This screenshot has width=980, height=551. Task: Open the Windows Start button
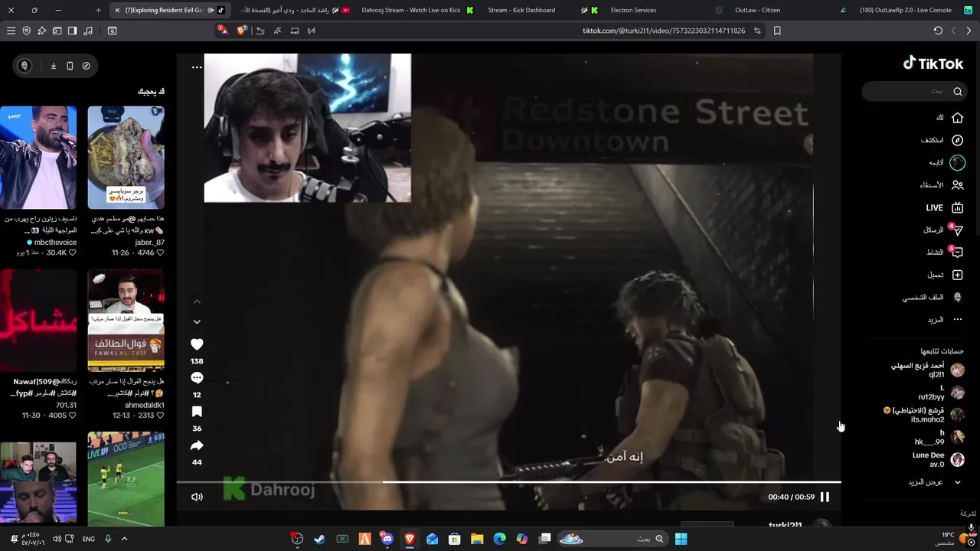(681, 539)
